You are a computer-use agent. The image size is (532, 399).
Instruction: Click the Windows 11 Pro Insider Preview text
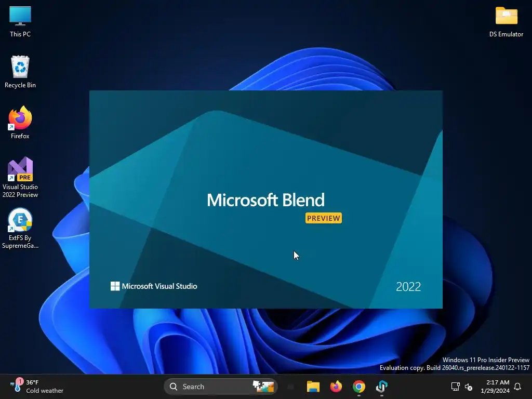(x=486, y=360)
